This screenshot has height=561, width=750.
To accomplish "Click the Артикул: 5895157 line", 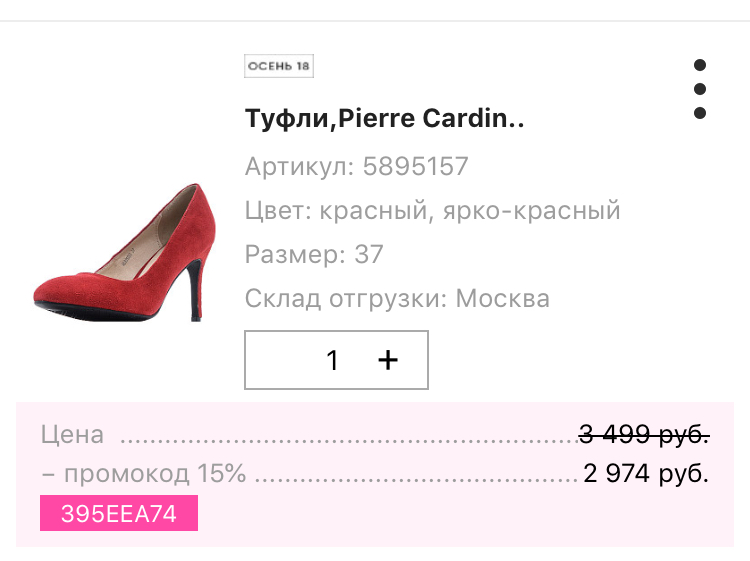I will (x=356, y=166).
